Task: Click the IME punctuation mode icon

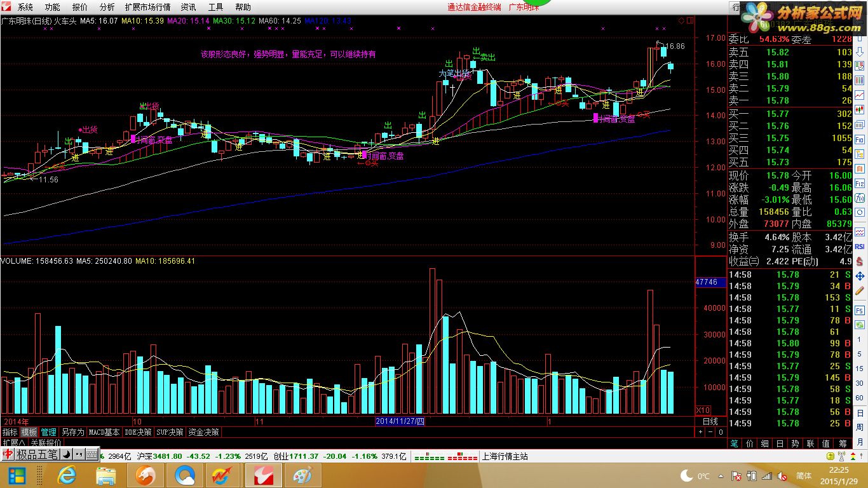Action: [x=79, y=454]
